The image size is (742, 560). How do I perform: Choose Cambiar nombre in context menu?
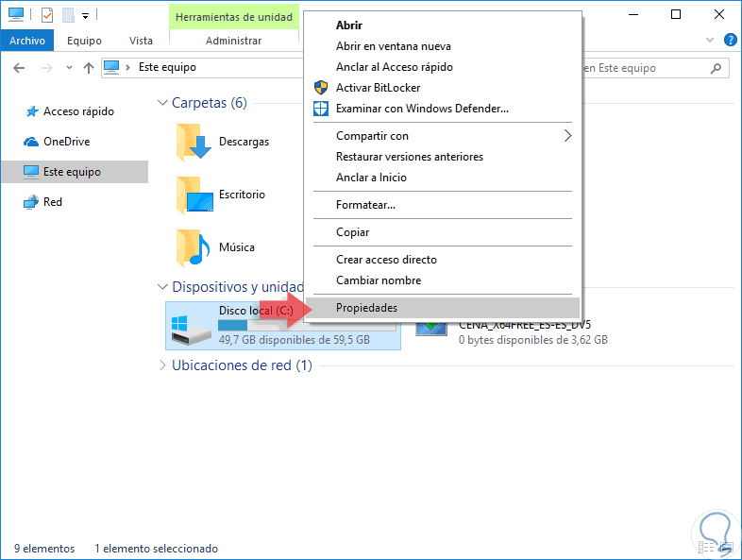(x=443, y=280)
